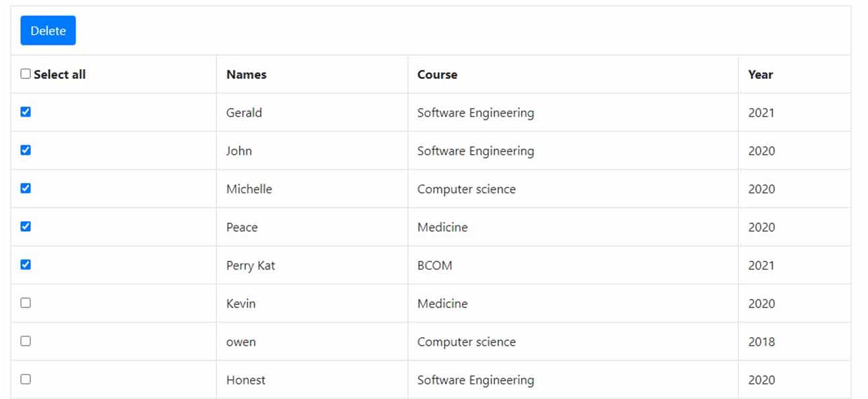The image size is (868, 399).
Task: Click the Perry Kat name cell
Action: click(x=251, y=265)
